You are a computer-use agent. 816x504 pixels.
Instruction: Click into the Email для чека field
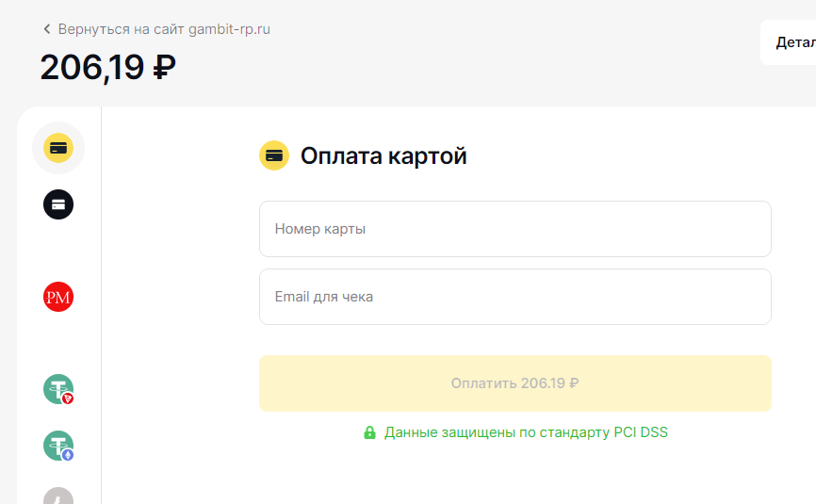[514, 297]
